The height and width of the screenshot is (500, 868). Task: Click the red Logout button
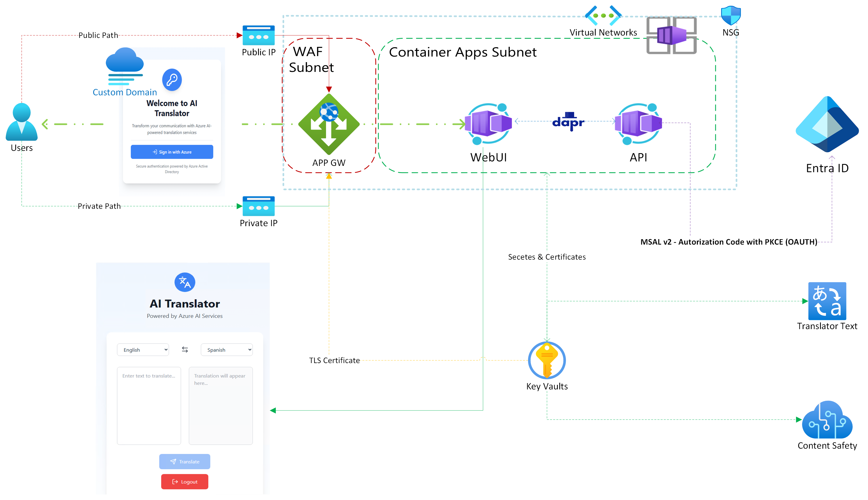point(185,482)
